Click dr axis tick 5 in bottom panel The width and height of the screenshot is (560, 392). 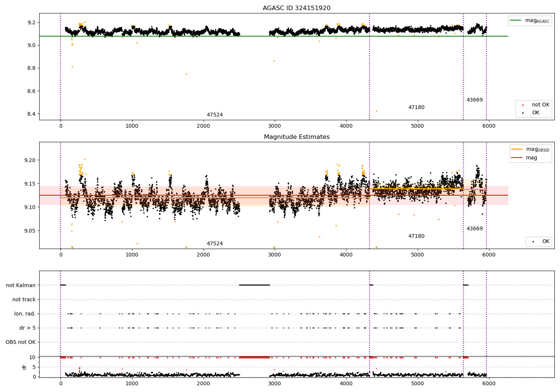pyautogui.click(x=34, y=367)
